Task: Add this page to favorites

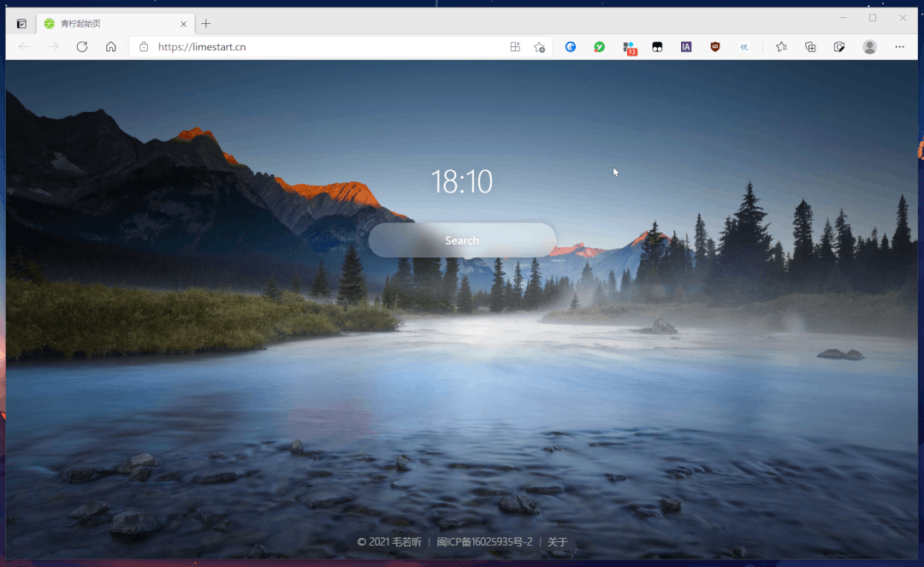Action: pos(539,47)
